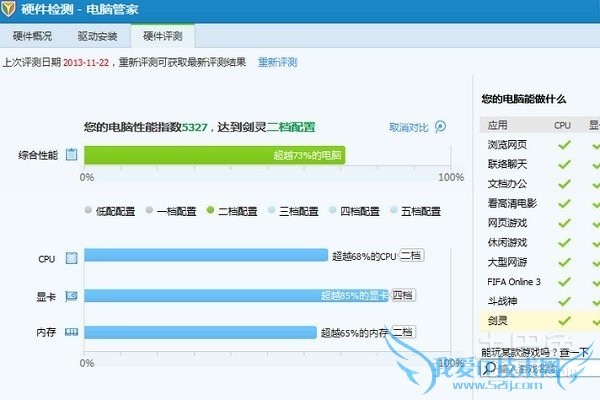
Task: Select the 四档配置 legend dot
Action: pyautogui.click(x=333, y=210)
